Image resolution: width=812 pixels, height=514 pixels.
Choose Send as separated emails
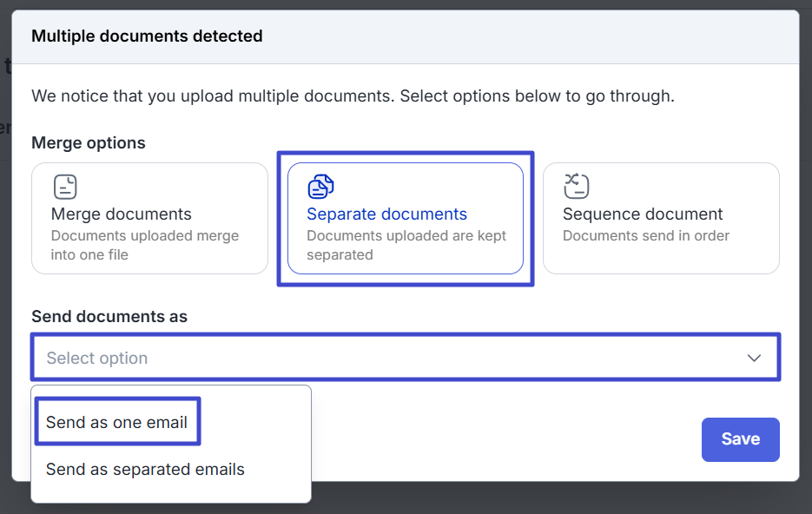click(x=145, y=470)
